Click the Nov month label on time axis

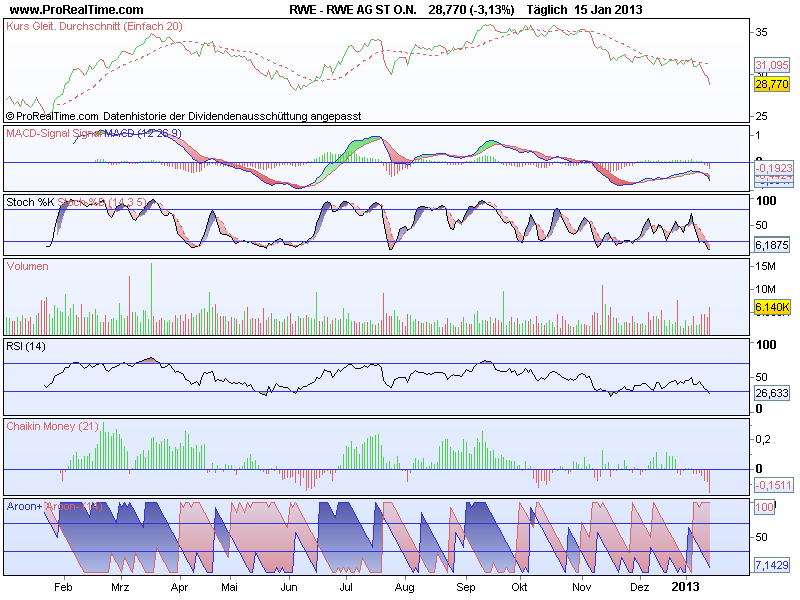(582, 587)
